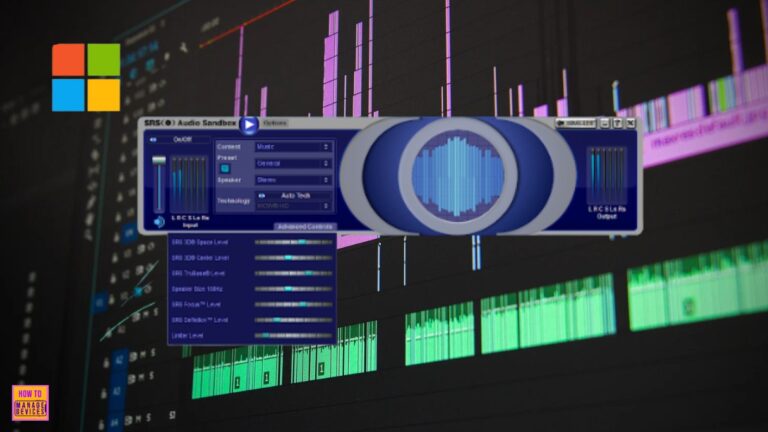This screenshot has width=768, height=432.
Task: Click the srslabs link button in title bar
Action: [576, 123]
